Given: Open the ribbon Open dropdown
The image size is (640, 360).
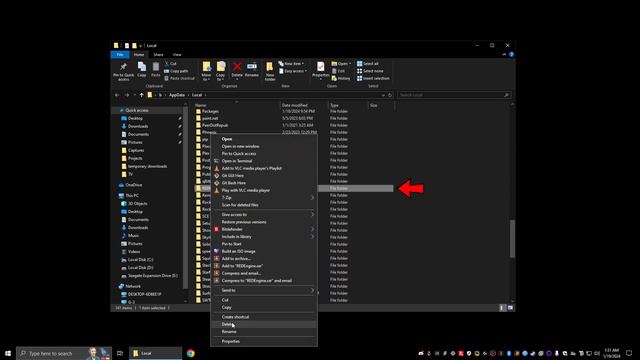Looking at the screenshot, I should click(341, 64).
